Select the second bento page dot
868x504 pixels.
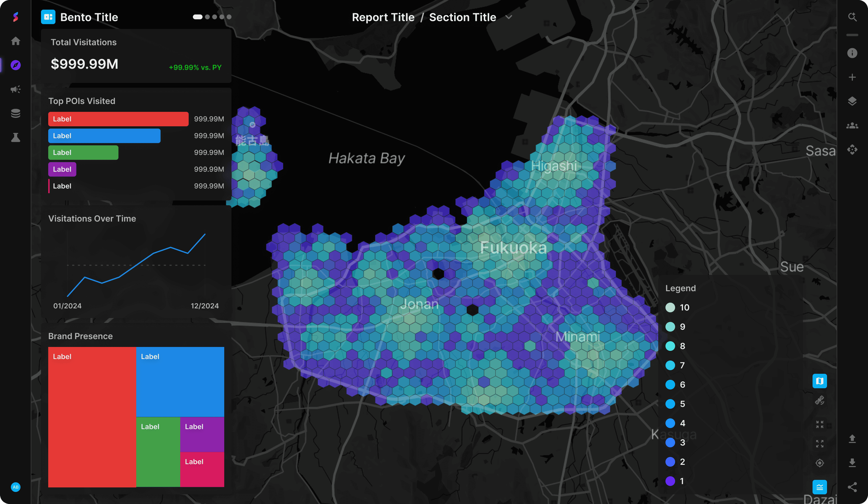tap(207, 17)
